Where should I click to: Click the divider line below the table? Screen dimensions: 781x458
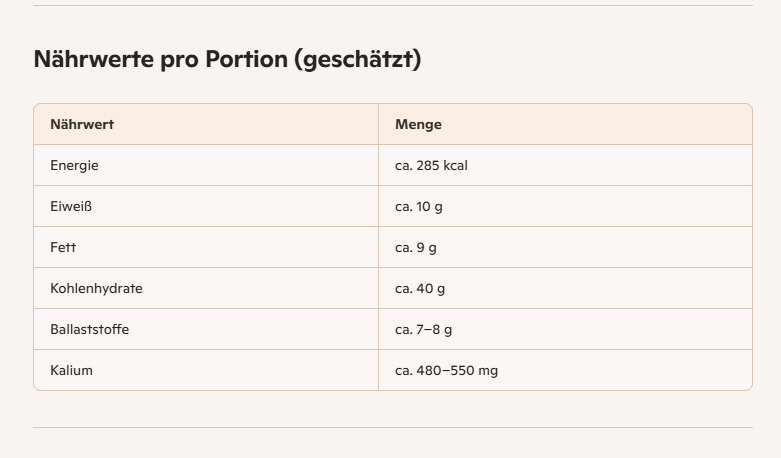click(x=392, y=428)
